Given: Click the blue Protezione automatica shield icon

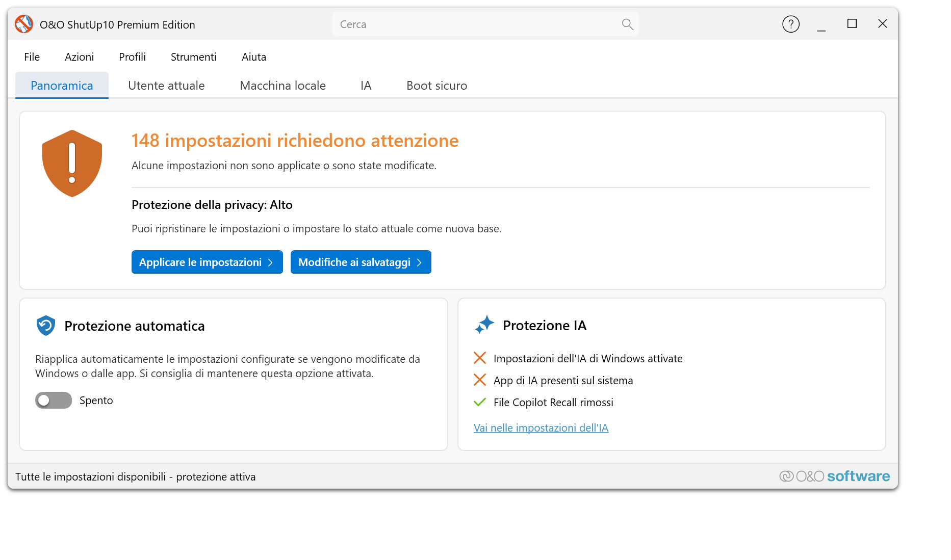Looking at the screenshot, I should (x=45, y=326).
